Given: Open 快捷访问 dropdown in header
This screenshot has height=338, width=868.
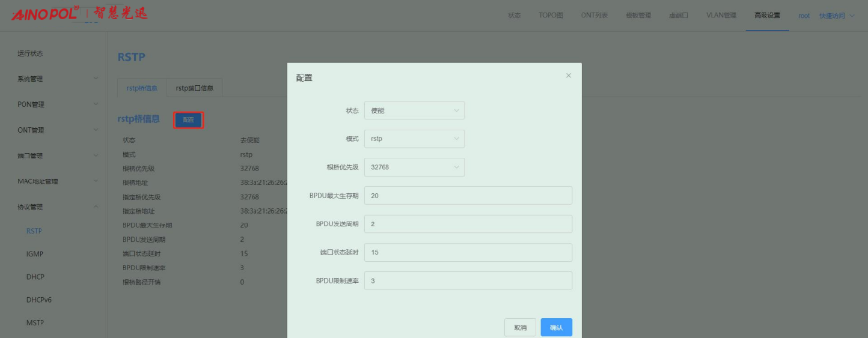Looking at the screenshot, I should pyautogui.click(x=836, y=16).
